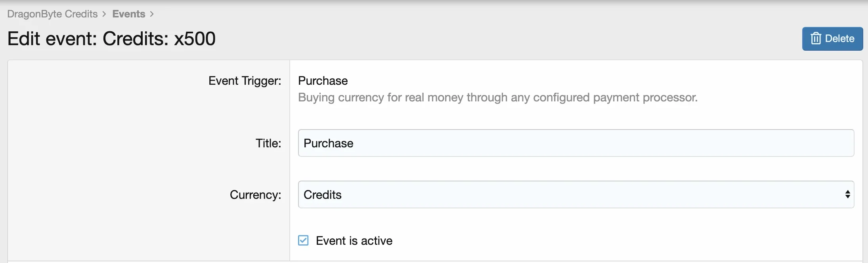This screenshot has width=868, height=263.
Task: Click chevron after Events breadcrumb
Action: tap(152, 14)
